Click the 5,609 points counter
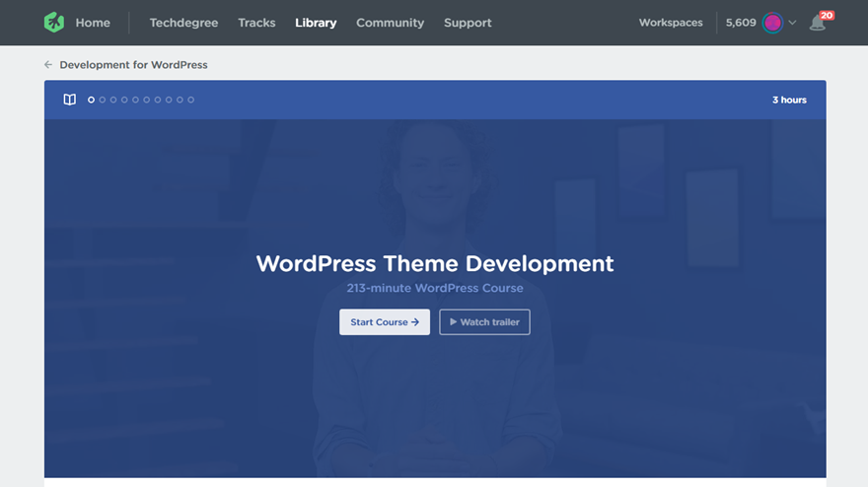This screenshot has width=868, height=487. coord(741,23)
